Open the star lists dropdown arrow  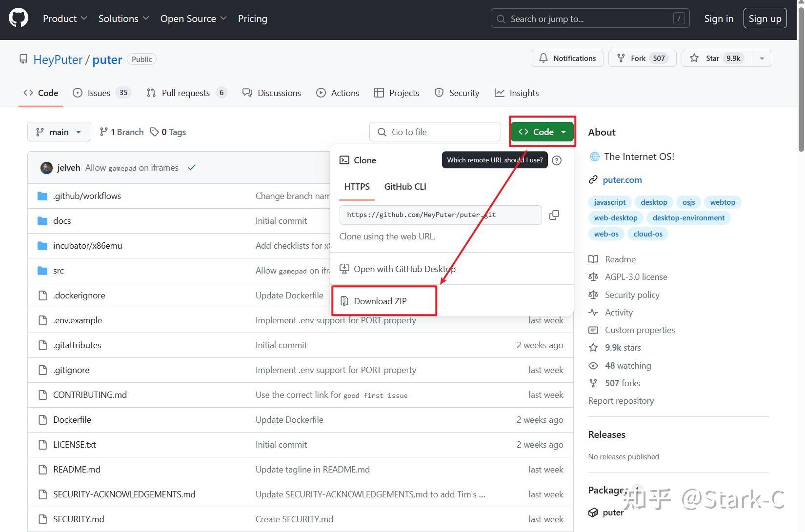point(762,59)
